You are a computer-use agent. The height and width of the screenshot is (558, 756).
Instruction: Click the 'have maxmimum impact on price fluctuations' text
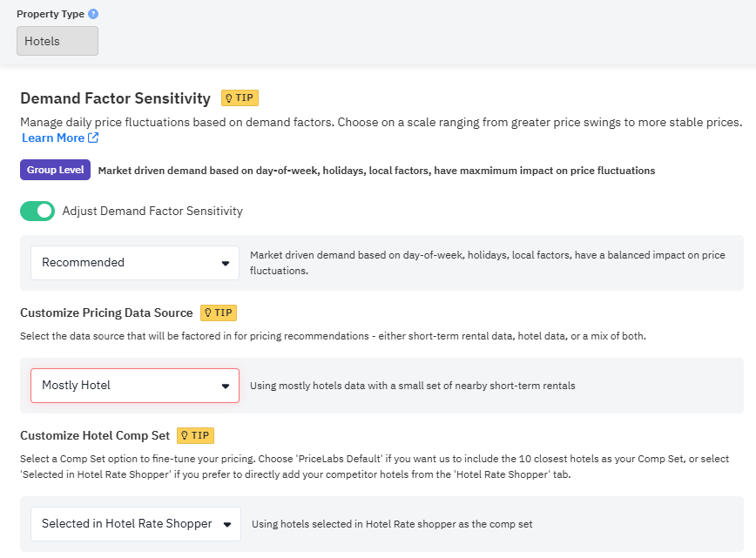(544, 171)
